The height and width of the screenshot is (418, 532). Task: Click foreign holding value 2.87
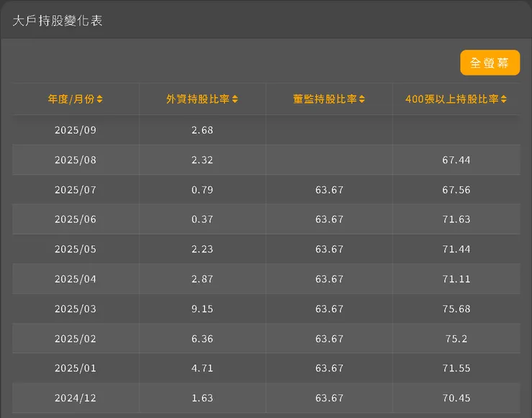coord(202,279)
